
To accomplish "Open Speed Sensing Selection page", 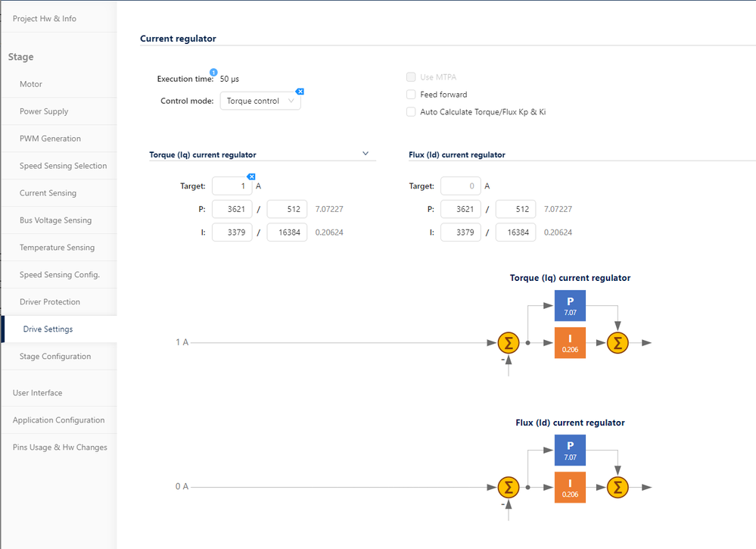I will tap(63, 166).
